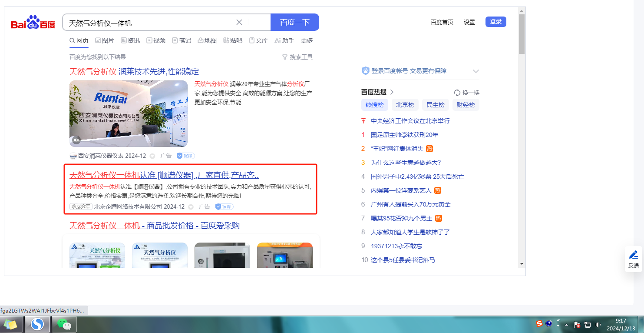Click the 保障 badge beside 北京企腾网络技术有限公司

pyautogui.click(x=224, y=206)
